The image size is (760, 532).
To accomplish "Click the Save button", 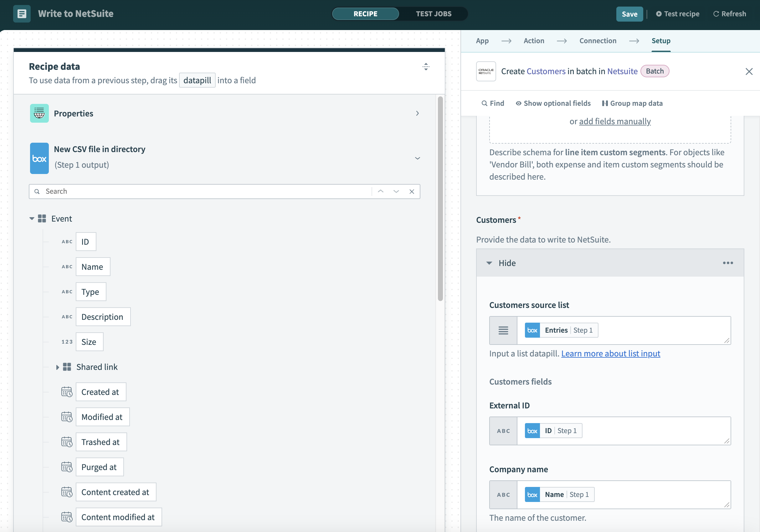I will 629,14.
